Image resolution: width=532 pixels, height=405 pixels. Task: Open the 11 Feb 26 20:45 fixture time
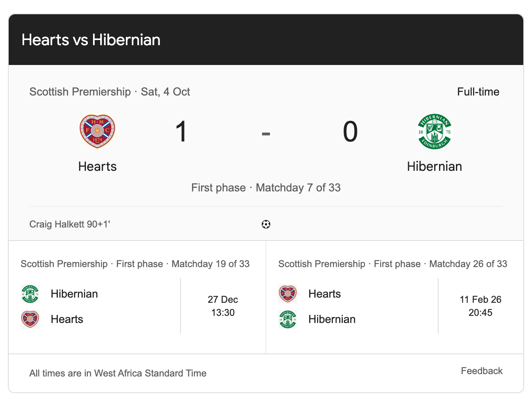481,306
